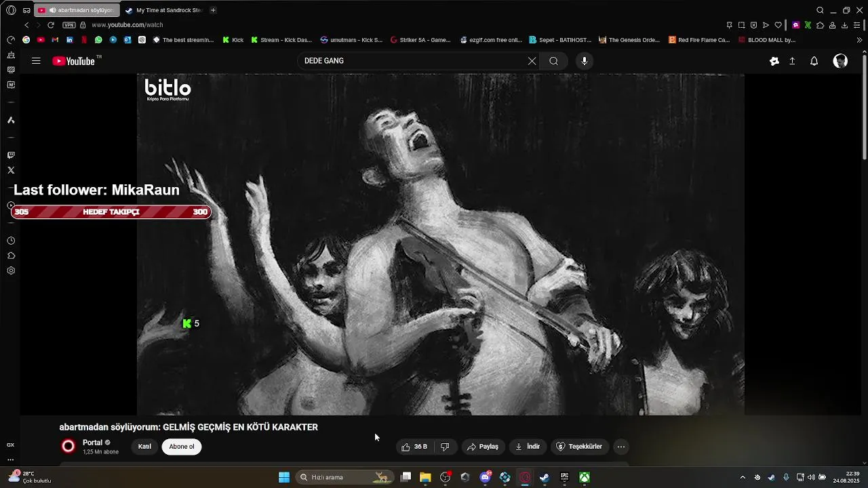Switch to My Time at Sandrock Steam tab

[x=165, y=10]
